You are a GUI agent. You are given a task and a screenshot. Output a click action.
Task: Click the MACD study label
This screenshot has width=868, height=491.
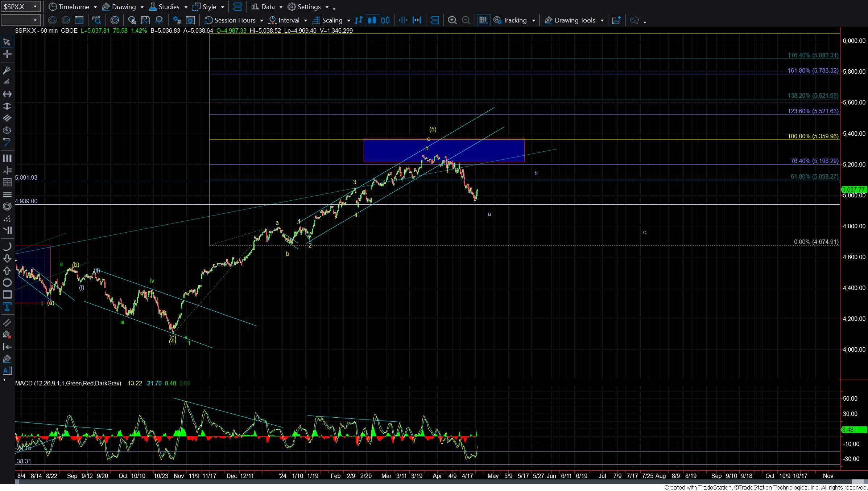(x=68, y=383)
